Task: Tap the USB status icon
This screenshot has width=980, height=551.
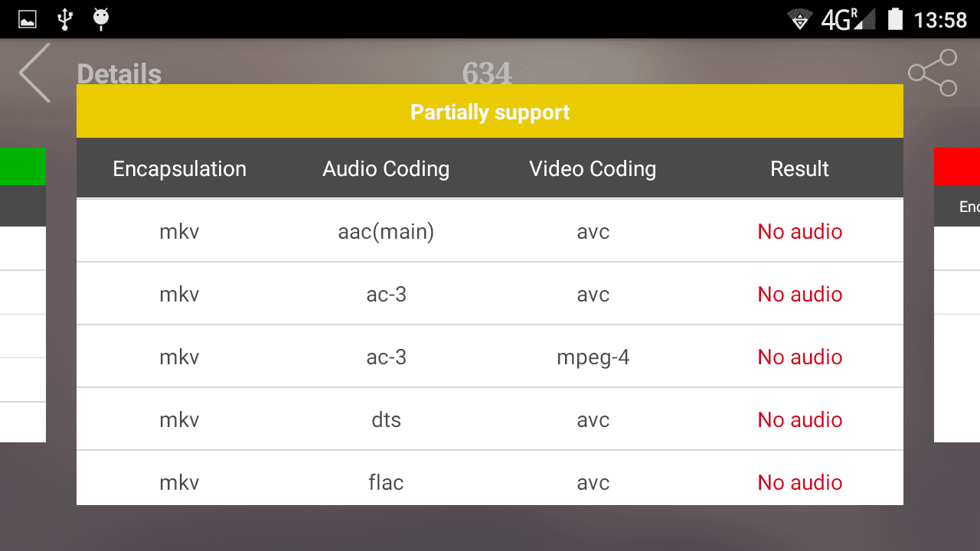Action: coord(65,19)
